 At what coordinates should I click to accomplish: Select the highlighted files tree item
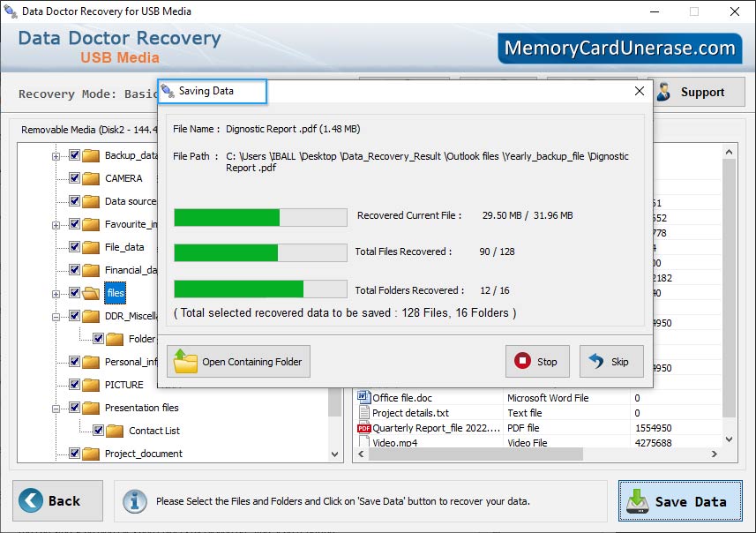(116, 293)
